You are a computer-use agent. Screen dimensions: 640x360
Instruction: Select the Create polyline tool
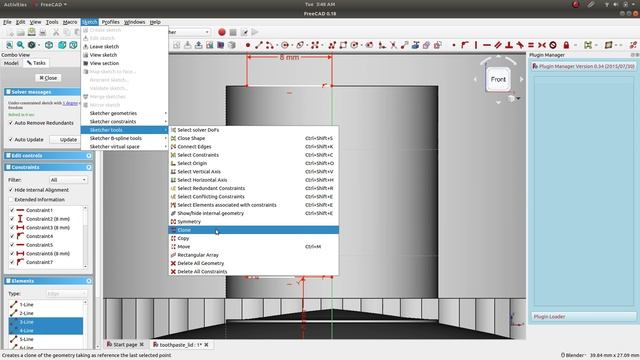tap(332, 45)
